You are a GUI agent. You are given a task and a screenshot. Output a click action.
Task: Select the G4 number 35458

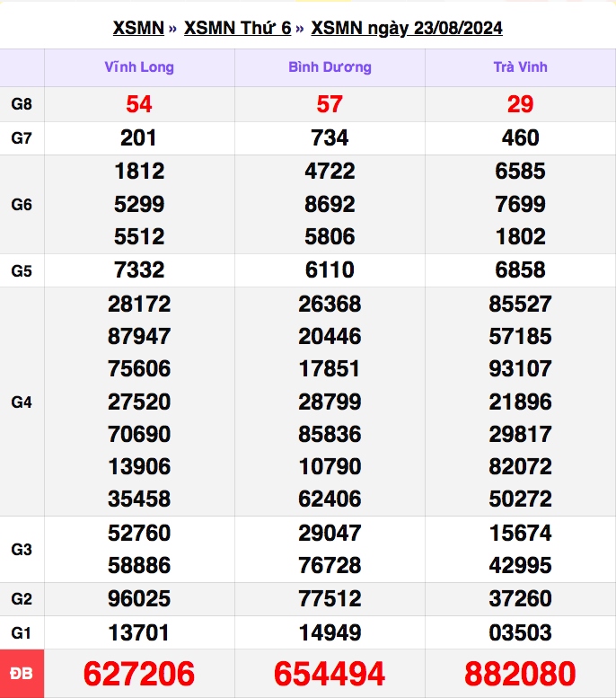139,499
